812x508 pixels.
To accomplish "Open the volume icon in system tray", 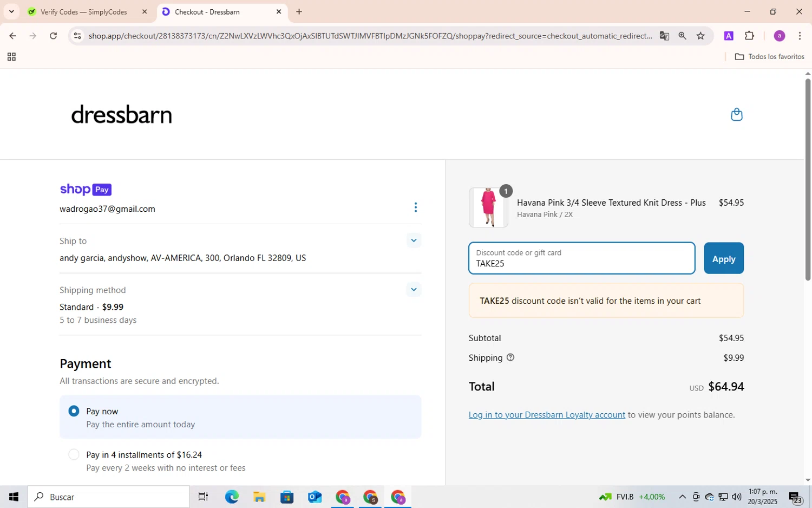I will 736,497.
